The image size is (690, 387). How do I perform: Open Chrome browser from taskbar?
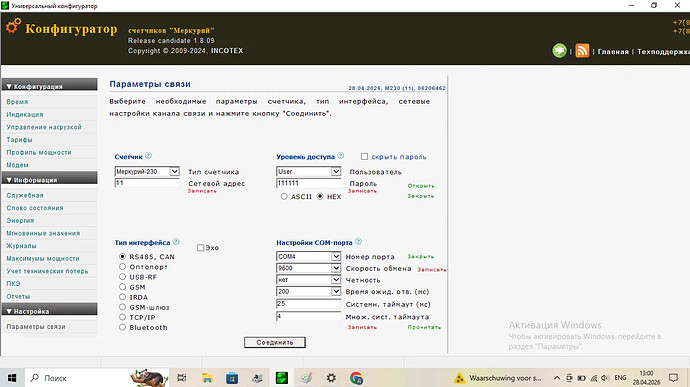coord(356,378)
